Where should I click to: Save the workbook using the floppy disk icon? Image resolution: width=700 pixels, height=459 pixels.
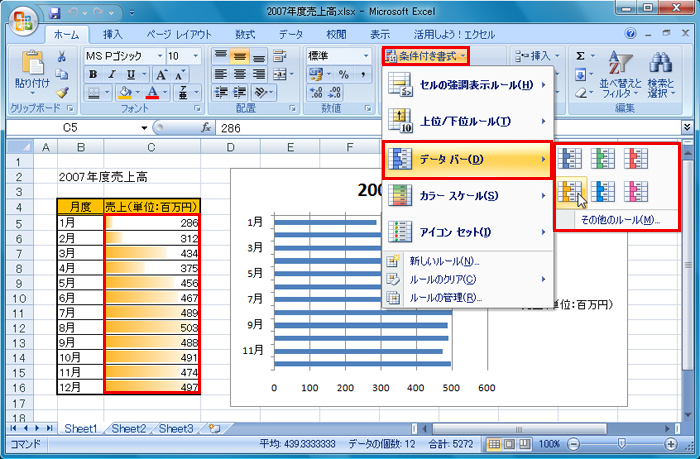(x=54, y=13)
